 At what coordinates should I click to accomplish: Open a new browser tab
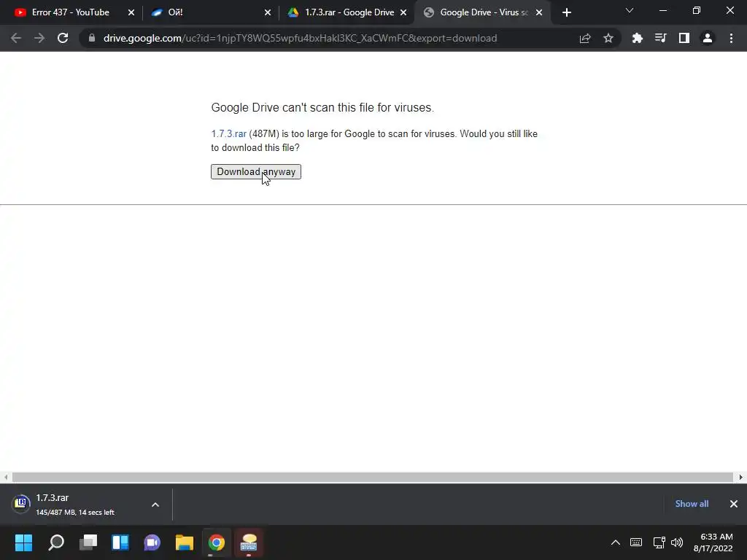(x=566, y=12)
